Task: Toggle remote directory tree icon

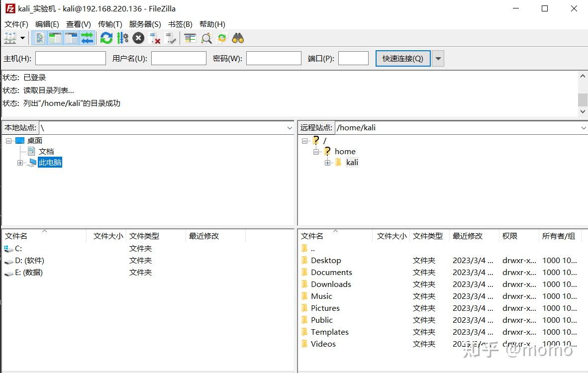Action: click(71, 38)
